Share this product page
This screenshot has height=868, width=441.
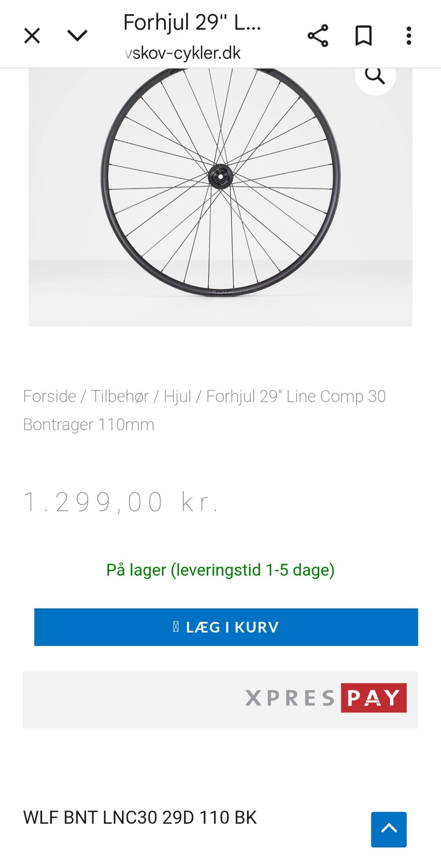[x=318, y=35]
